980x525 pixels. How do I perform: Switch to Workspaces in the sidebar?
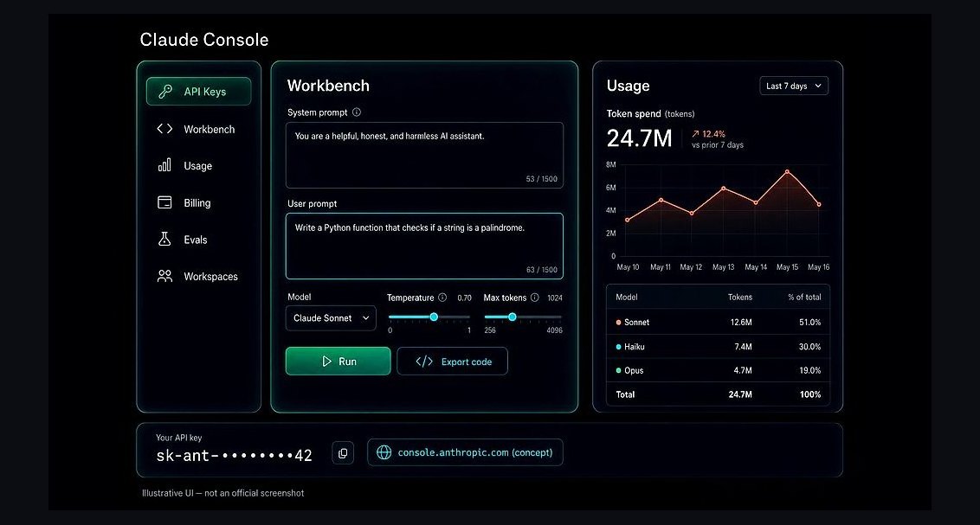click(199, 277)
